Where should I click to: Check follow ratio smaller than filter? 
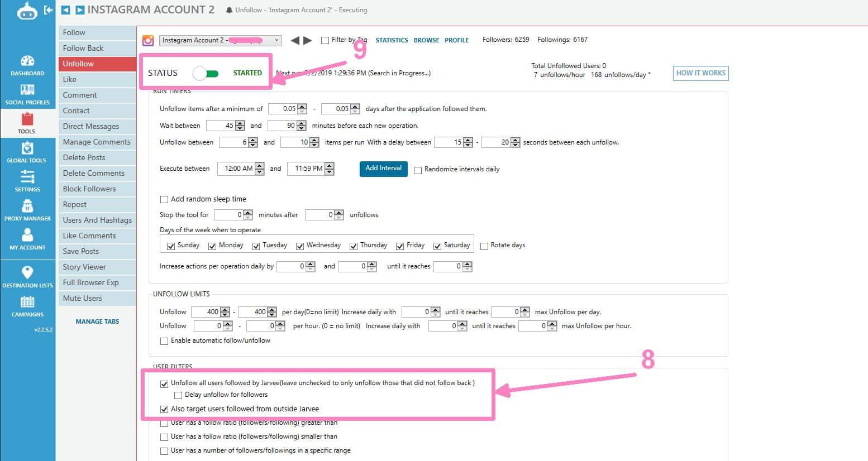[164, 437]
